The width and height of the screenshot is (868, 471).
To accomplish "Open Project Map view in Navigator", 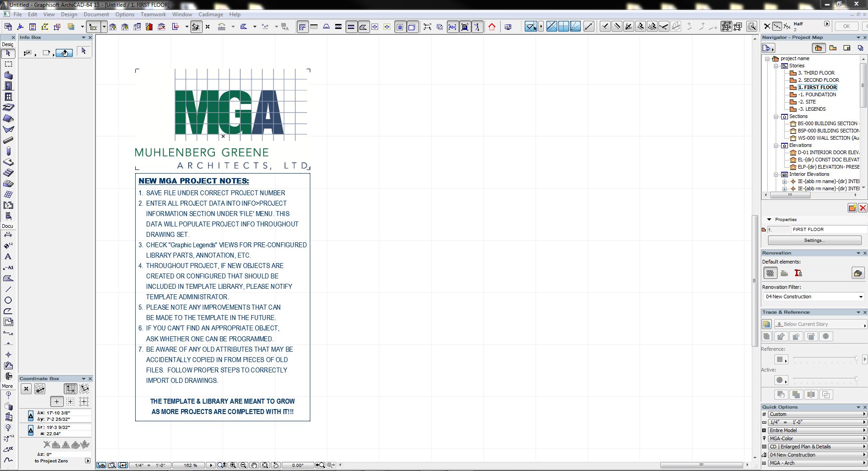I will coord(818,48).
